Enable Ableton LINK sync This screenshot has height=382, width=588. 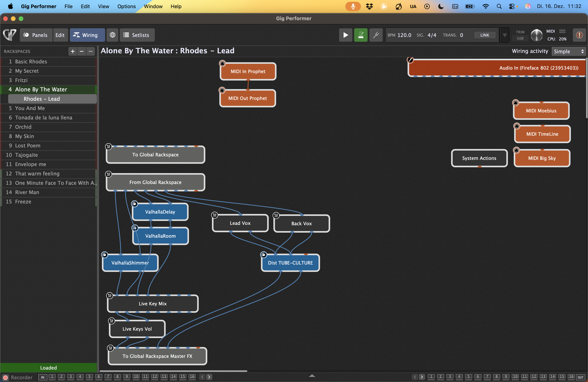coord(484,35)
